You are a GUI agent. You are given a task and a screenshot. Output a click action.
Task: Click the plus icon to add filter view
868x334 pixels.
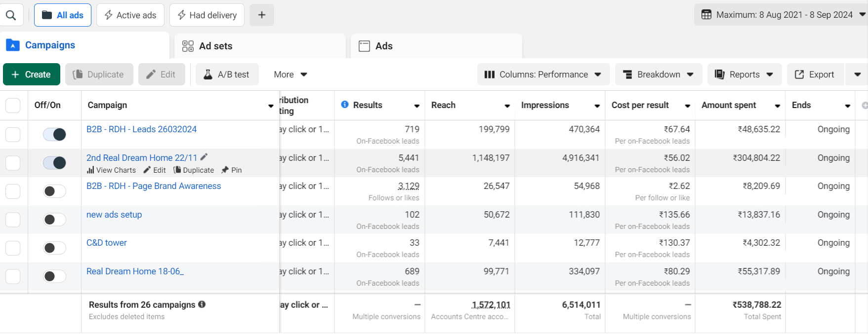coord(262,15)
